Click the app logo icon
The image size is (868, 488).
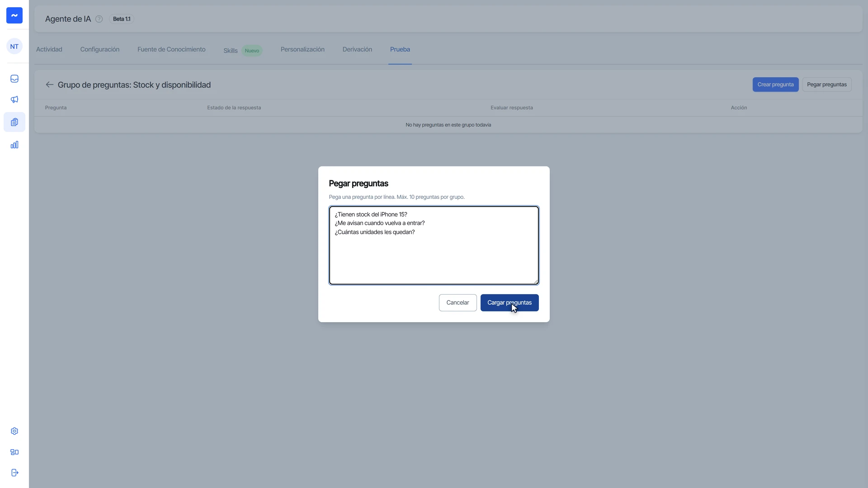click(x=14, y=15)
